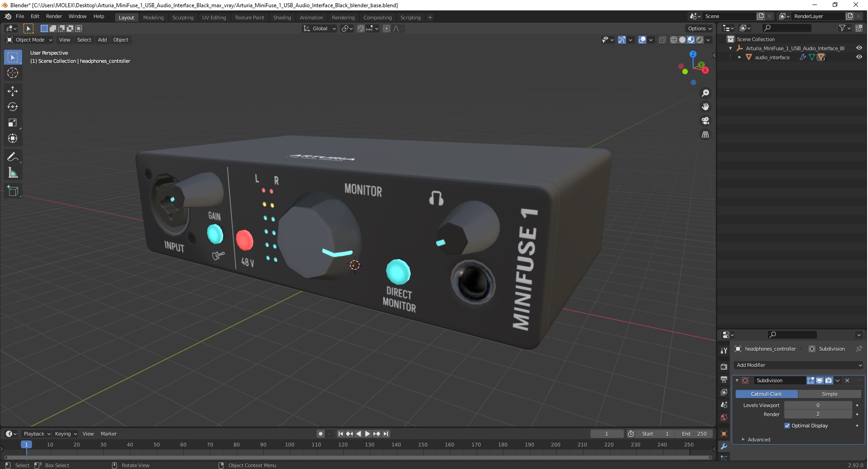Open the Keying dropdown
Screen dimensions: 868x469
pyautogui.click(x=66, y=434)
